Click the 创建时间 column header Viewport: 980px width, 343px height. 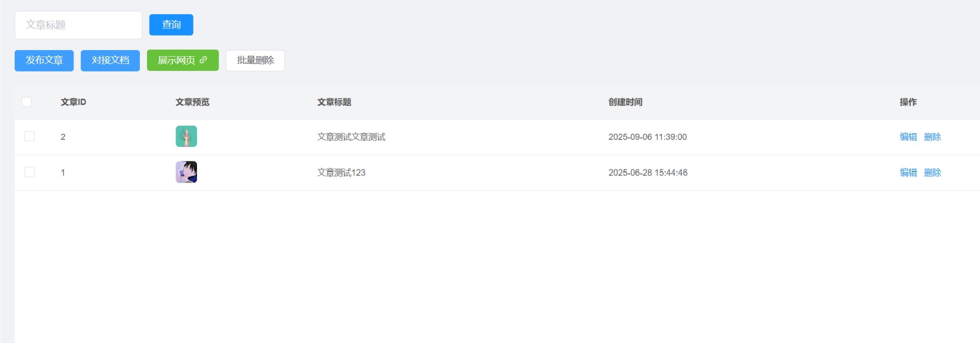click(x=625, y=102)
